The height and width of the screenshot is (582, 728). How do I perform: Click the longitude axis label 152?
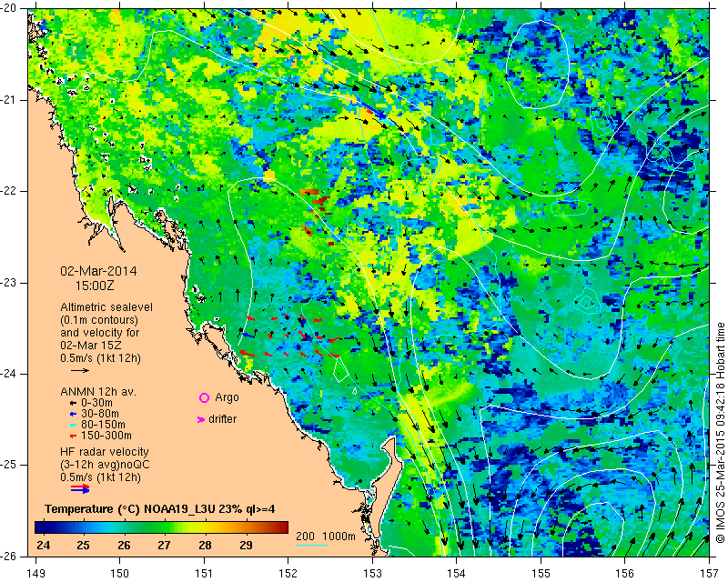(x=288, y=574)
